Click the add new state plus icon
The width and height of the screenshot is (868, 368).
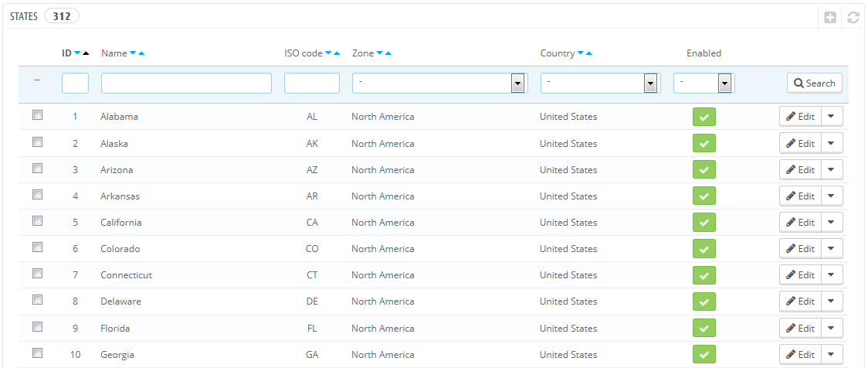coord(830,17)
